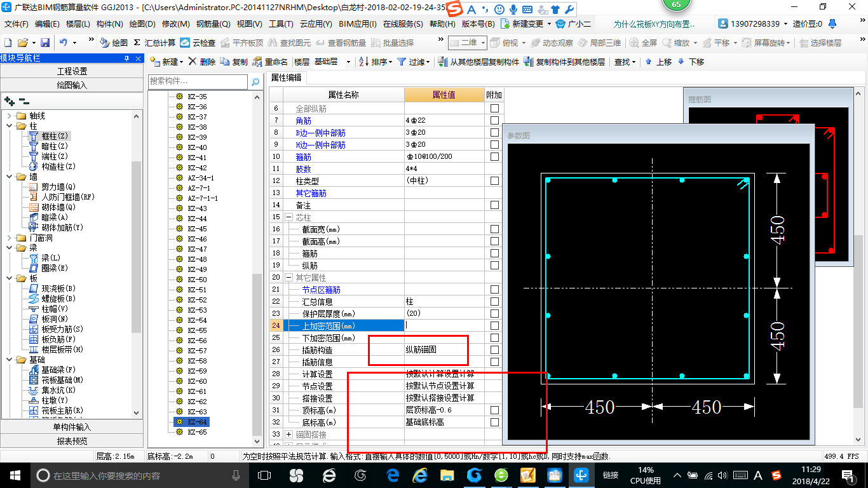This screenshot has height=488, width=868.
Task: Move component down (下移)
Action: click(691, 62)
